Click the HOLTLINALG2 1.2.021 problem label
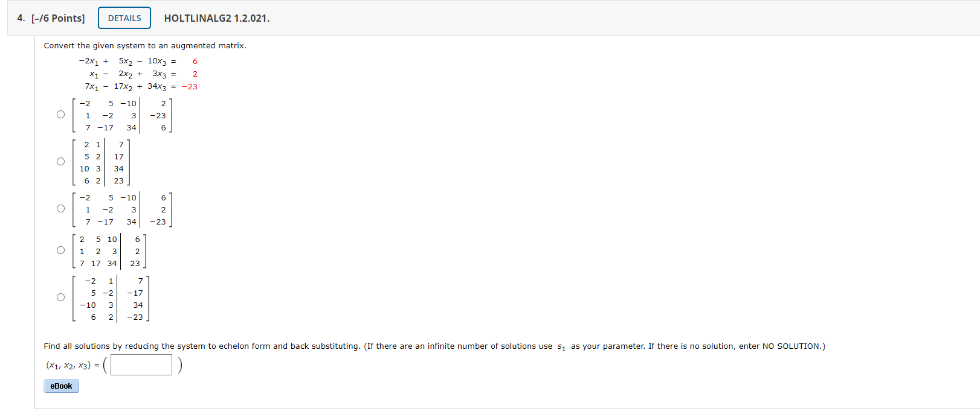The image size is (980, 417). coord(216,18)
